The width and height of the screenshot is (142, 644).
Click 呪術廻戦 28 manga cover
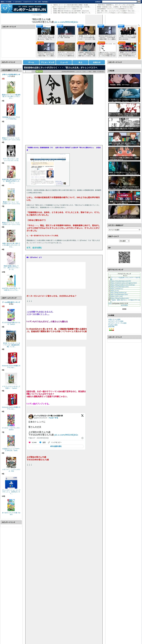[x=11, y=109]
